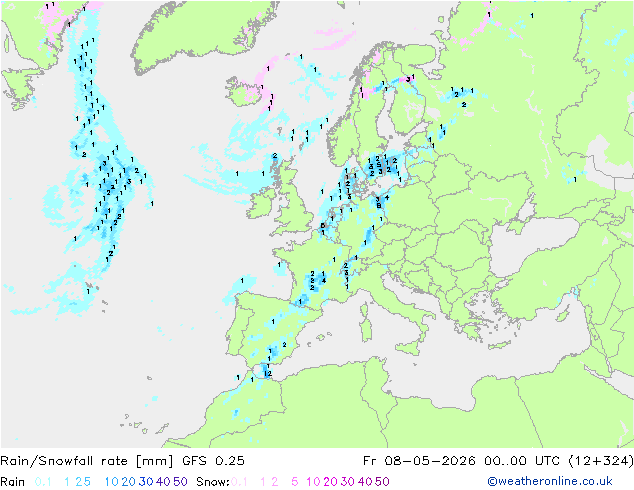The image size is (634, 490).
Task: Pick the Rain legend 20 color key
Action: (129, 482)
